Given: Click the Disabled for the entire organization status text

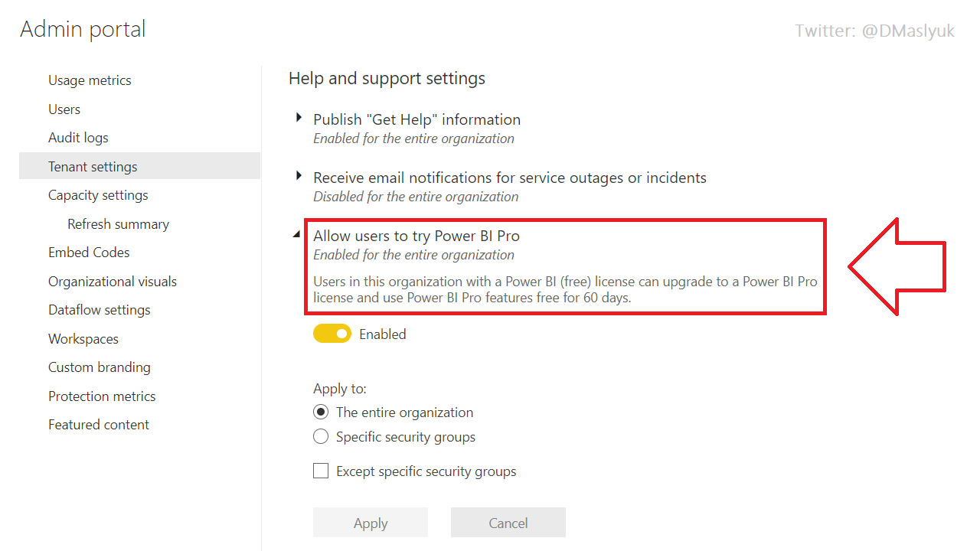Looking at the screenshot, I should coord(416,197).
